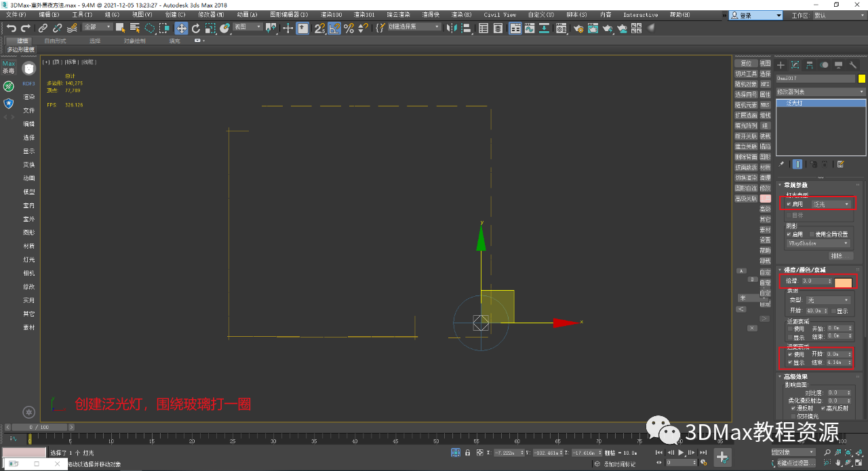Toggle the 启用 checkbox for the light
This screenshot has width=868, height=471.
pos(788,204)
